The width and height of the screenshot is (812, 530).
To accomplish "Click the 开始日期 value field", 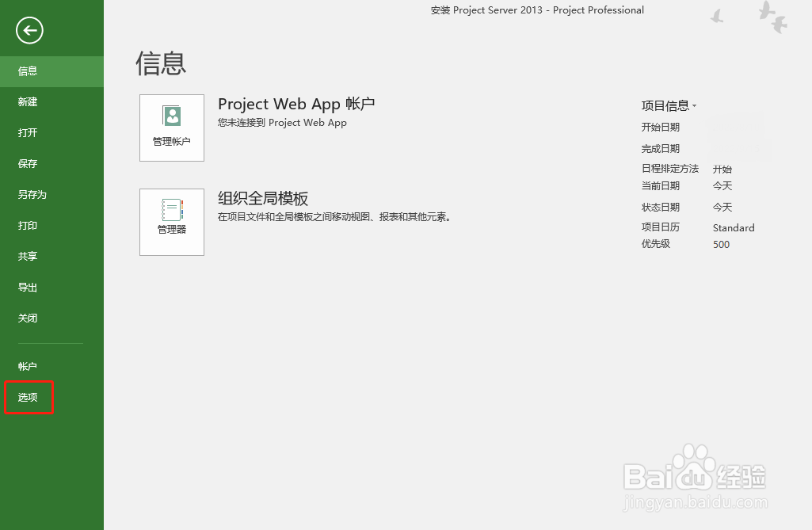I will click(739, 128).
